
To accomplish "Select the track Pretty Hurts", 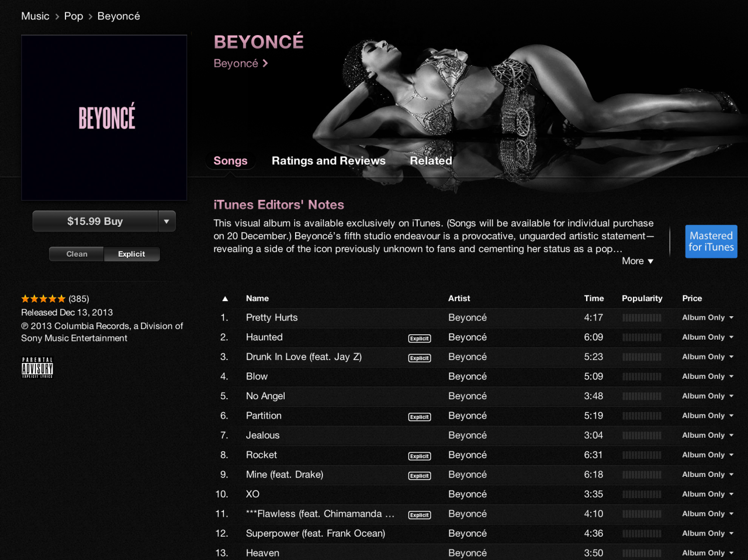I will point(272,317).
